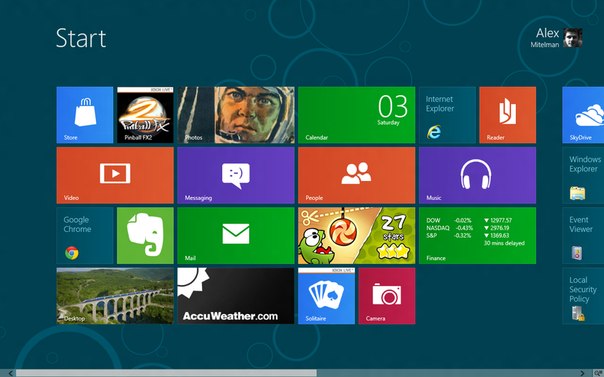Open the Music tile with headphones

477,175
